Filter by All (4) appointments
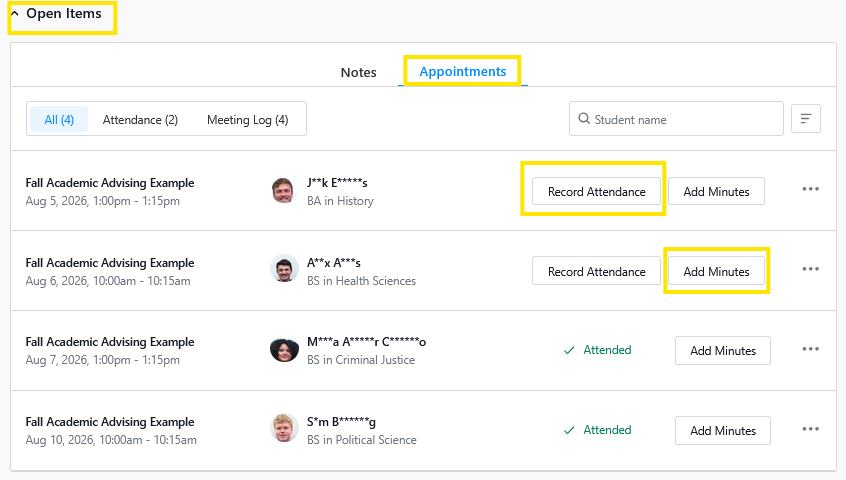Viewport: 846px width, 480px height. click(59, 119)
